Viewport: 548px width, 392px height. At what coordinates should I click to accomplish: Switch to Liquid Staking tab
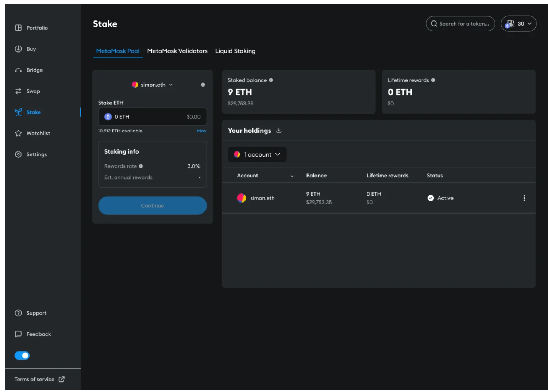tap(235, 51)
